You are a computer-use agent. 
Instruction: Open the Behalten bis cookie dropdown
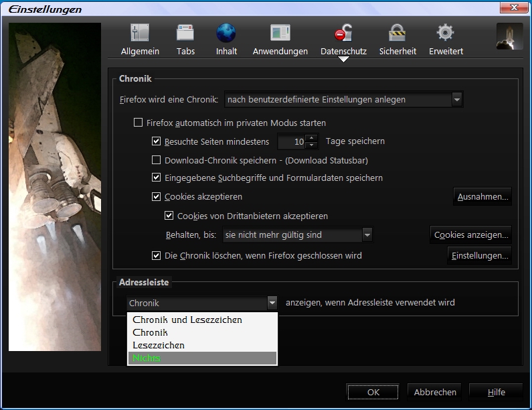pyautogui.click(x=367, y=235)
